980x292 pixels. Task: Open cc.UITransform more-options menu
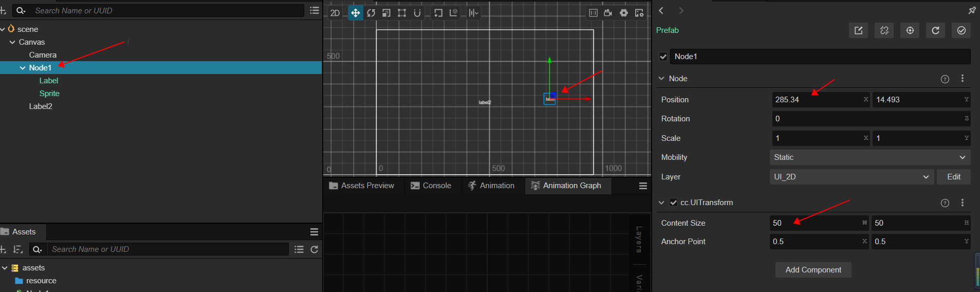963,203
